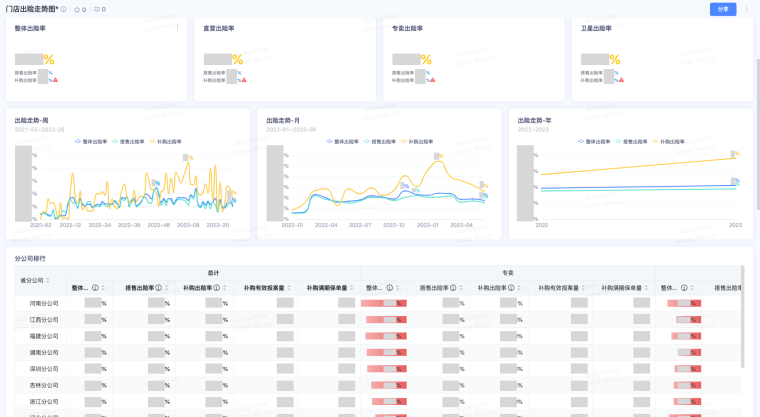The image size is (760, 417).
Task: Click info icon beside 接售出险率 in 总计
Action: click(158, 288)
